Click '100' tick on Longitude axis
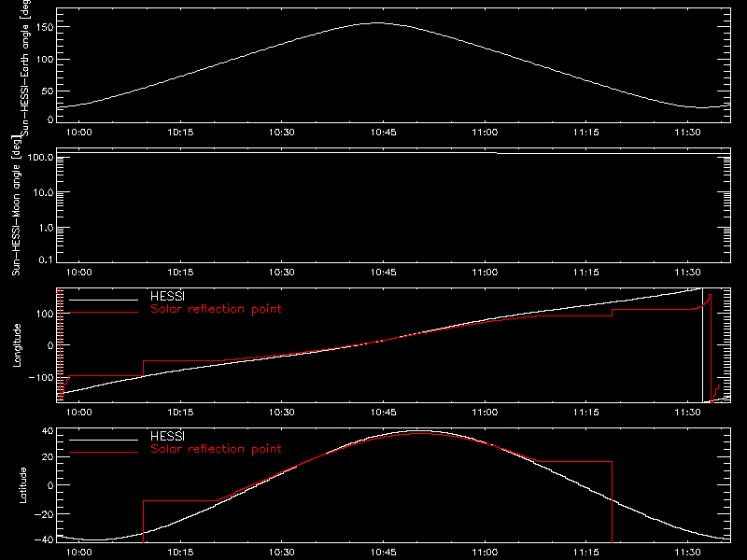Viewport: 747px width, 560px height. (x=46, y=314)
